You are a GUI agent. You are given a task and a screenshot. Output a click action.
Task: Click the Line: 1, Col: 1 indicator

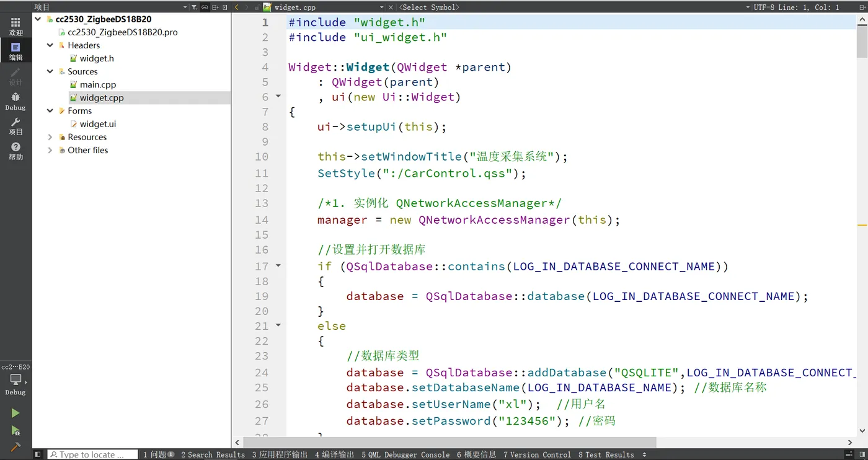click(x=808, y=7)
